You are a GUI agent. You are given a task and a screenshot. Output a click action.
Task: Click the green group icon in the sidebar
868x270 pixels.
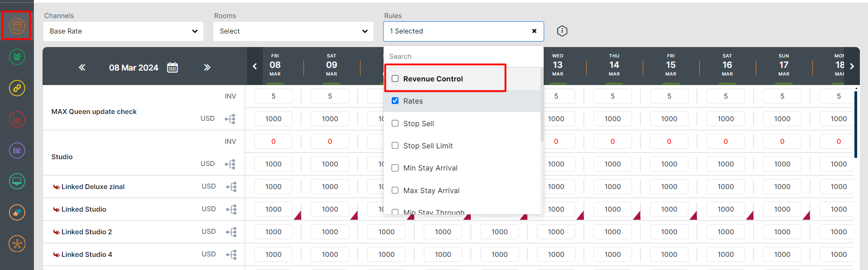[x=17, y=57]
